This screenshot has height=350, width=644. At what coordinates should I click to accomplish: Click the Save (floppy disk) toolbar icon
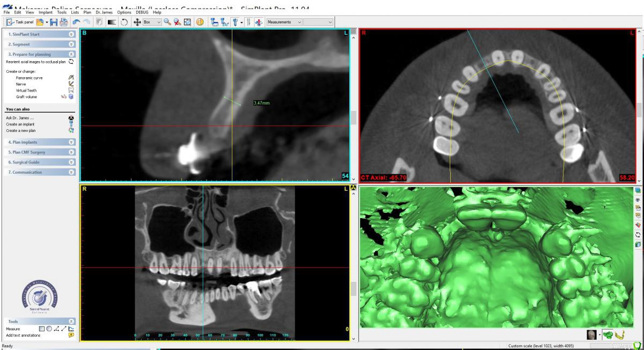coord(53,22)
